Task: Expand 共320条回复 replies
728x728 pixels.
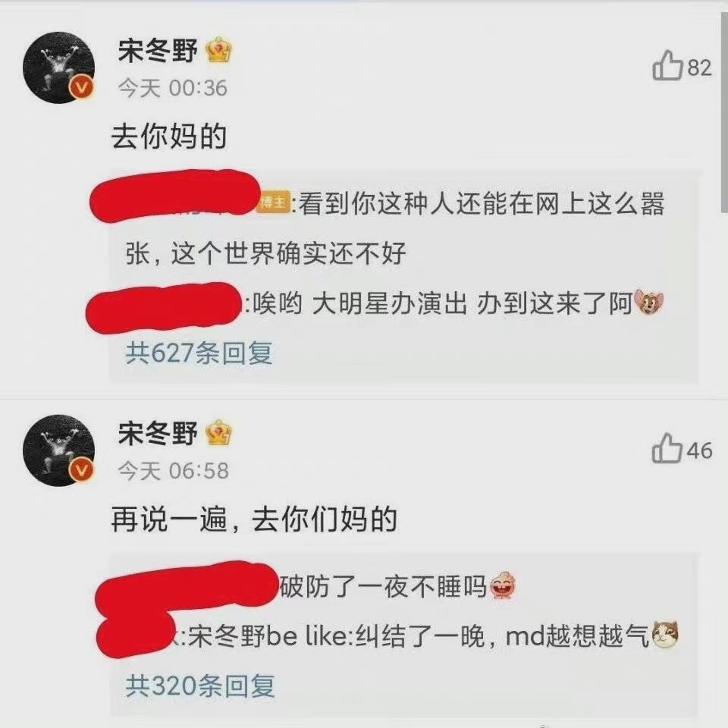Action: coord(200,686)
